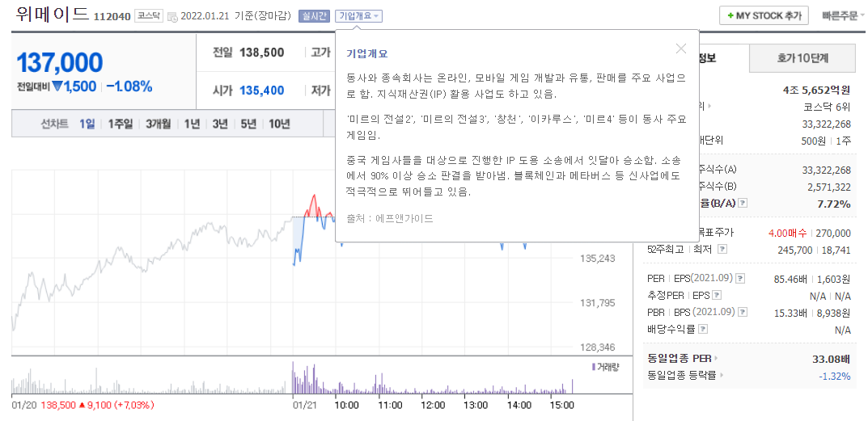
Task: Select the 3년 chart range
Action: [x=220, y=124]
